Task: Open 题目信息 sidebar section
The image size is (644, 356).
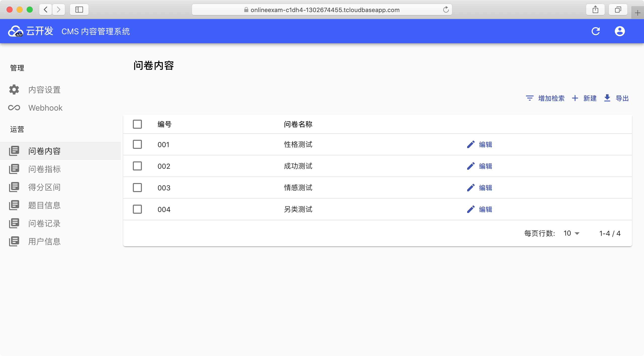Action: click(x=44, y=205)
